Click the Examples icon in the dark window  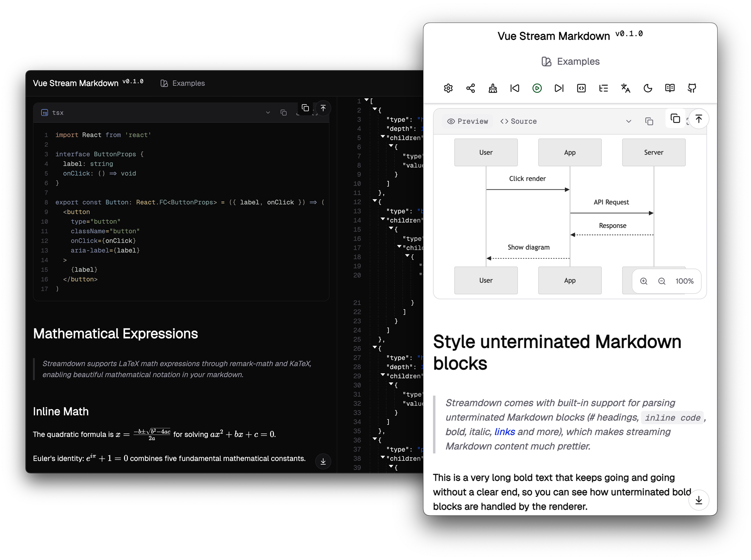click(x=164, y=83)
